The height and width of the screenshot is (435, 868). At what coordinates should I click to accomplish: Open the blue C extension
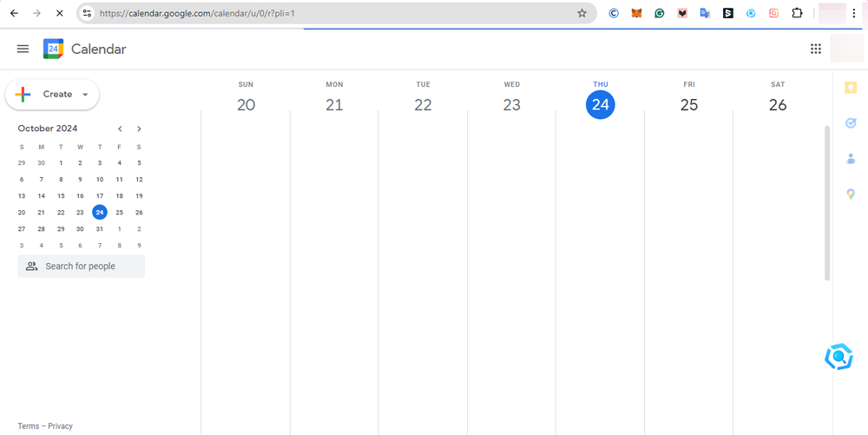tap(614, 13)
